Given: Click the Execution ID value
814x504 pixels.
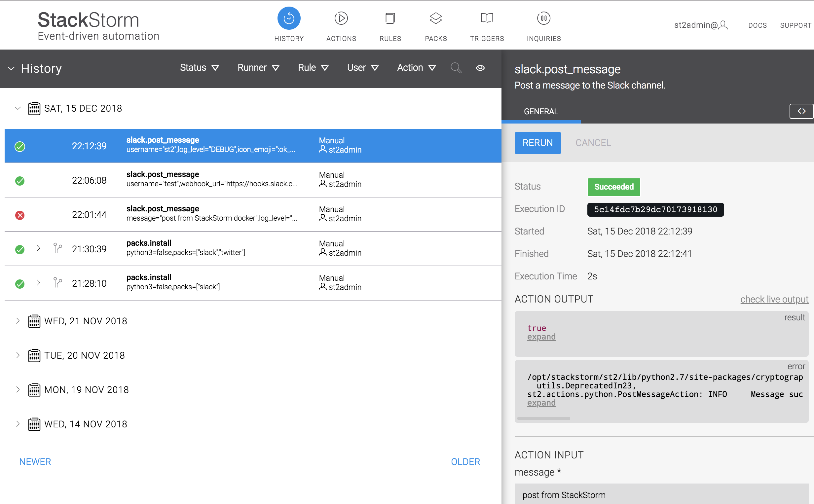Looking at the screenshot, I should [x=655, y=209].
